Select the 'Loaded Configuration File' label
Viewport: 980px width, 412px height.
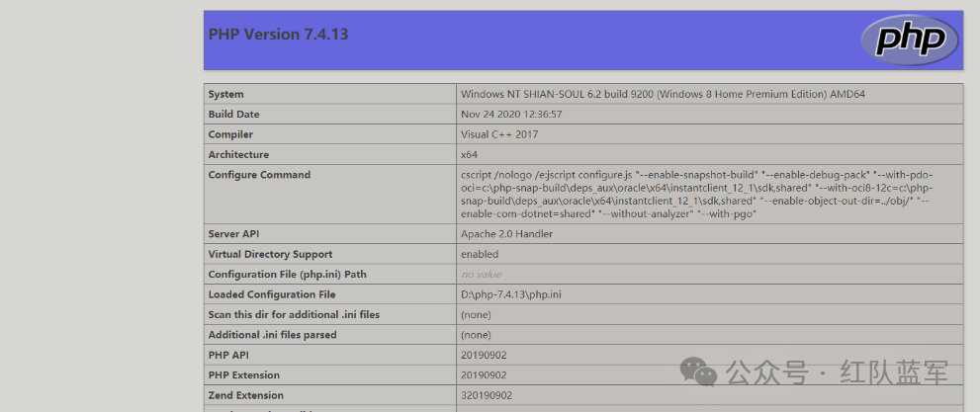[272, 294]
